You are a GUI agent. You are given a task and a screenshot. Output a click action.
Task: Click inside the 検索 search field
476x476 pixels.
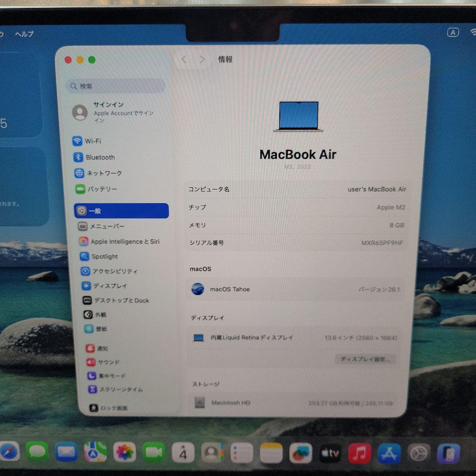click(115, 86)
